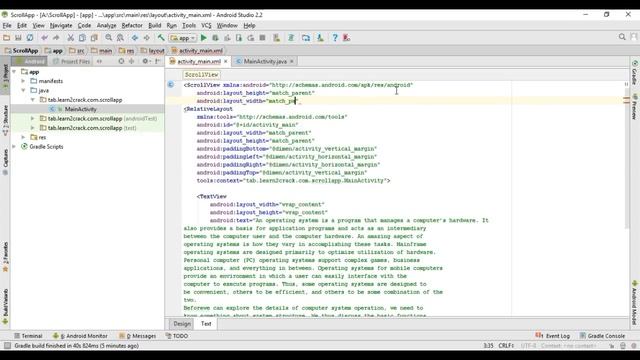The width and height of the screenshot is (640, 360).
Task: Click the Open folder toolbar icon
Action: (x=7, y=38)
